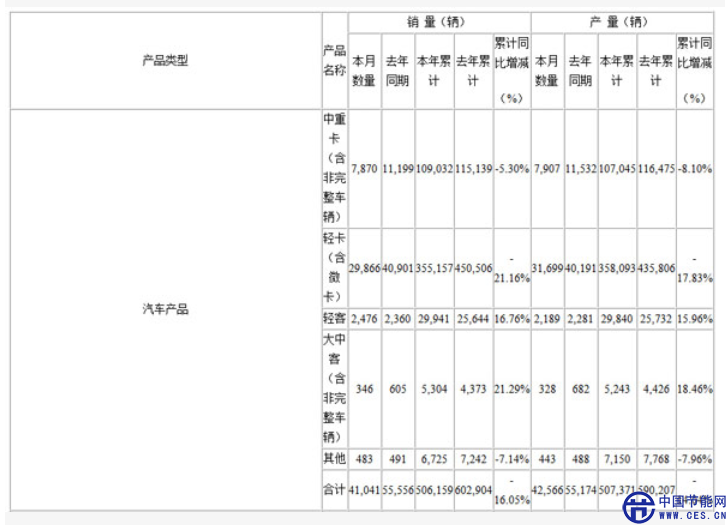
Task: Select the 汽车产品 category cell
Action: [x=165, y=309]
